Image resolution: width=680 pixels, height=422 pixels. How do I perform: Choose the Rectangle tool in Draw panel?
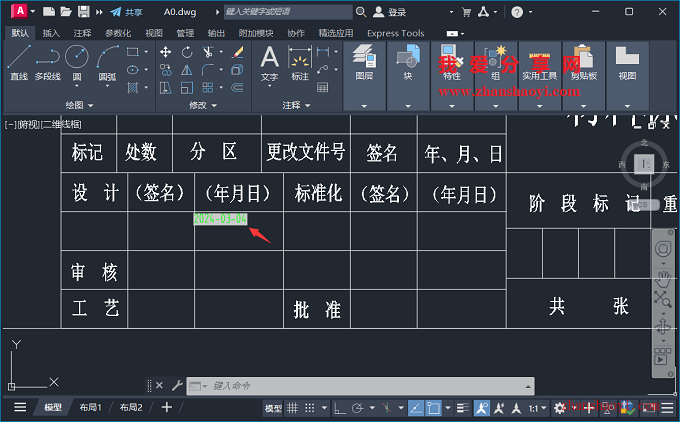[x=133, y=52]
